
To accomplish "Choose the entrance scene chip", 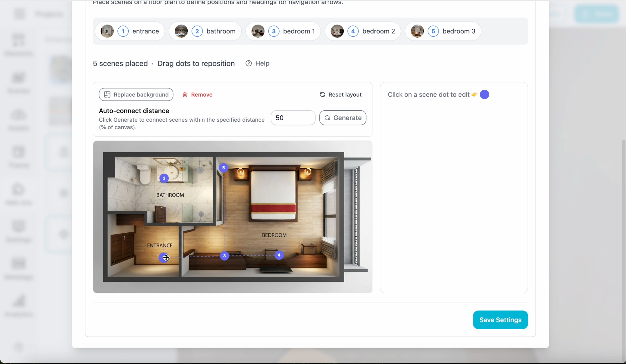I will (x=130, y=31).
